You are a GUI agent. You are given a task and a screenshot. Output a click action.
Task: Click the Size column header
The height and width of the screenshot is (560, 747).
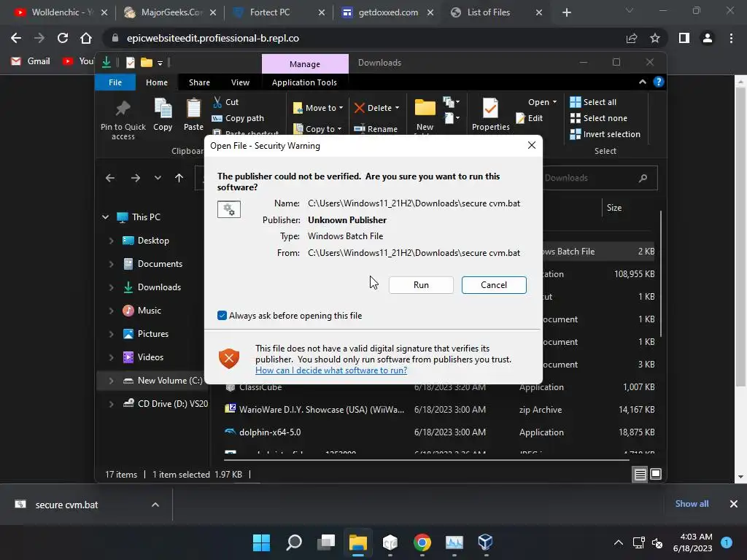pyautogui.click(x=614, y=208)
